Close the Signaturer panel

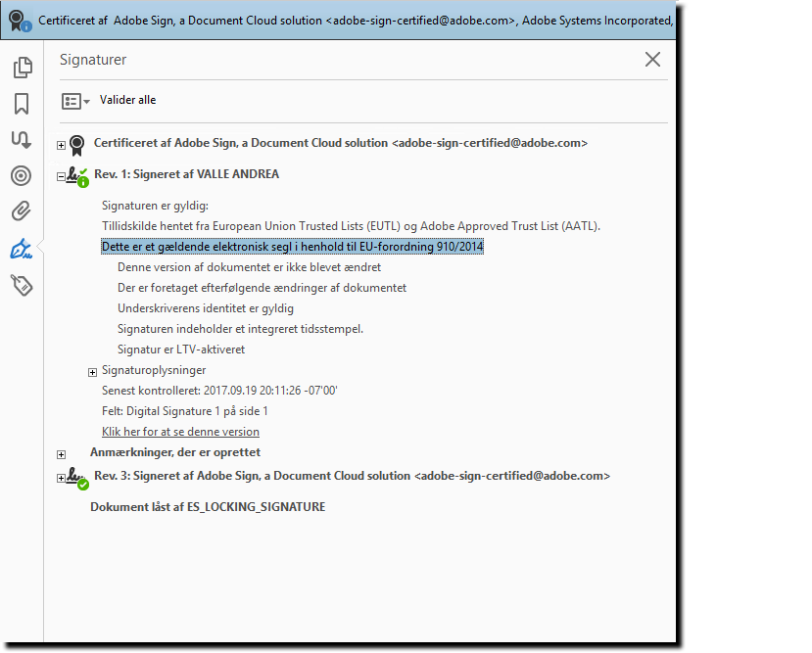tap(652, 60)
